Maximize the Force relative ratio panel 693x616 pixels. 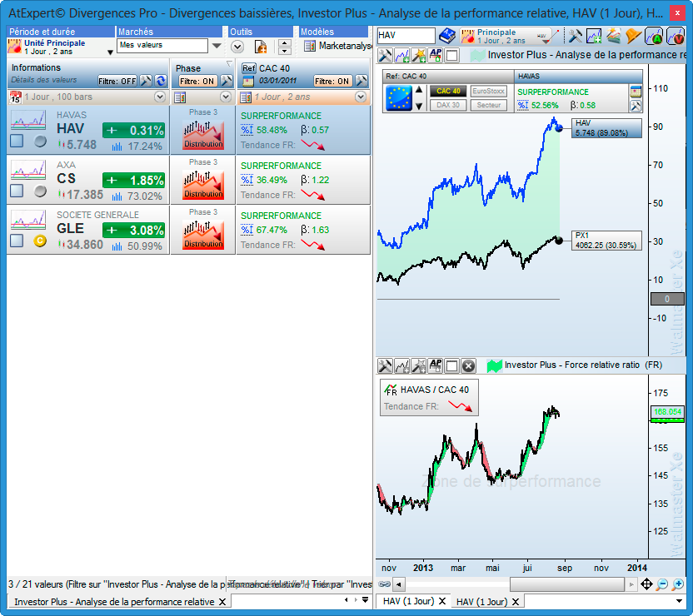(451, 365)
